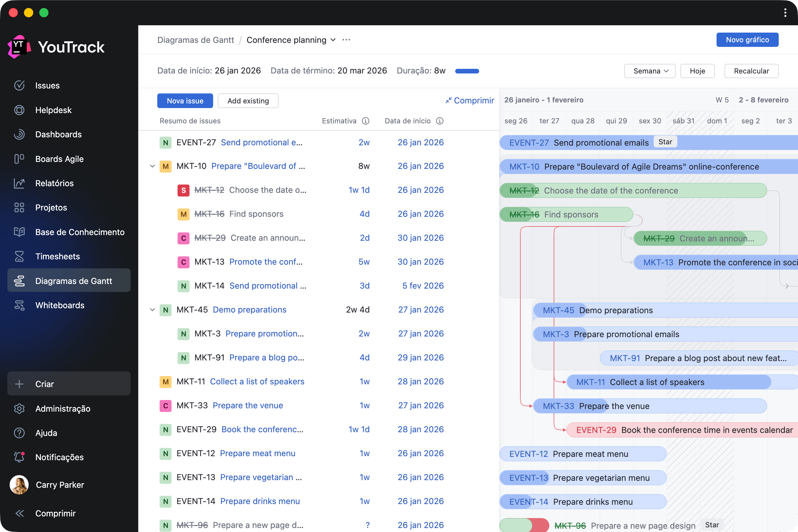
Task: Collapse the MKT-45 subtask tree
Action: pyautogui.click(x=152, y=310)
